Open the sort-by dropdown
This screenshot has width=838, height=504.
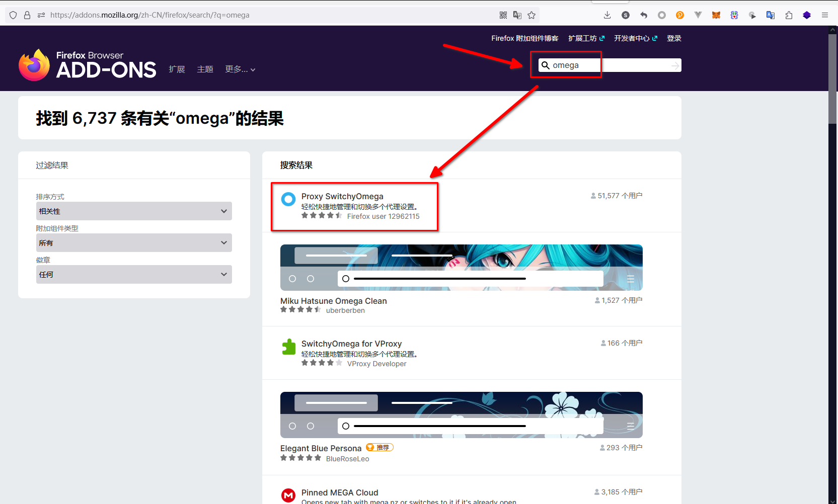134,211
